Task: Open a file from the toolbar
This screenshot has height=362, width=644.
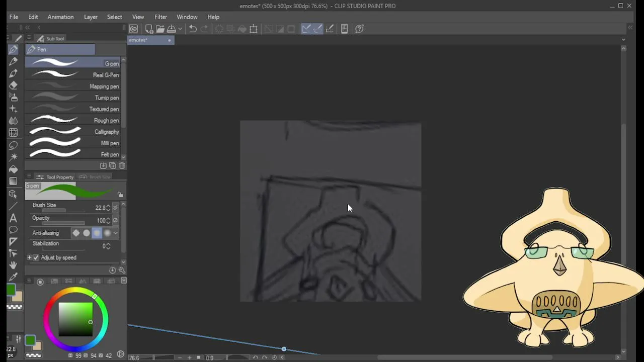Action: [160, 29]
